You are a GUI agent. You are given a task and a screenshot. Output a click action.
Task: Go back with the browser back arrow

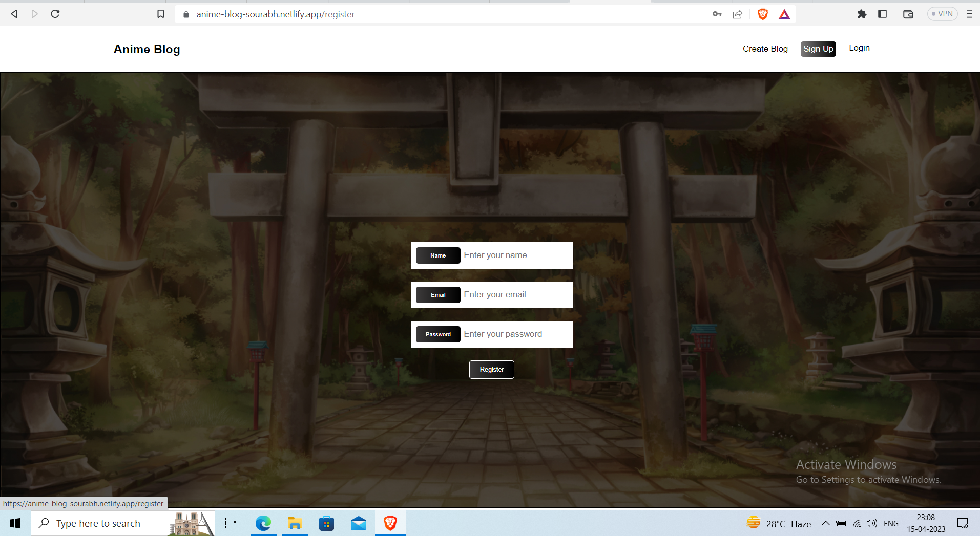click(x=14, y=14)
